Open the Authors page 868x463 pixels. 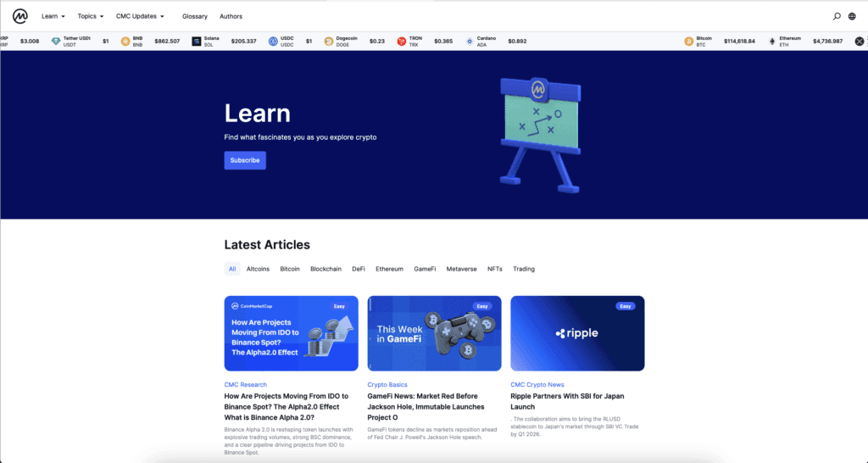(231, 17)
